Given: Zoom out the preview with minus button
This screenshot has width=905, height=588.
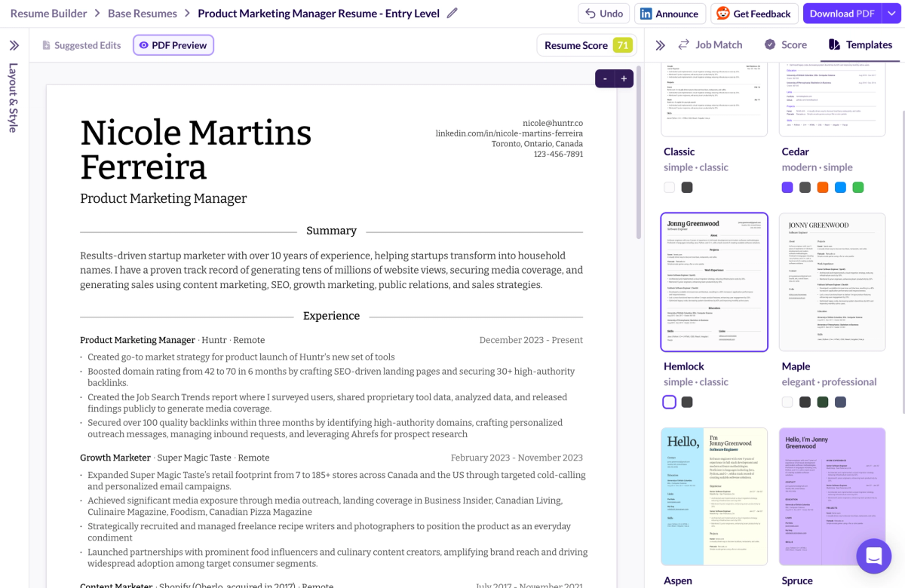Looking at the screenshot, I should pos(605,78).
